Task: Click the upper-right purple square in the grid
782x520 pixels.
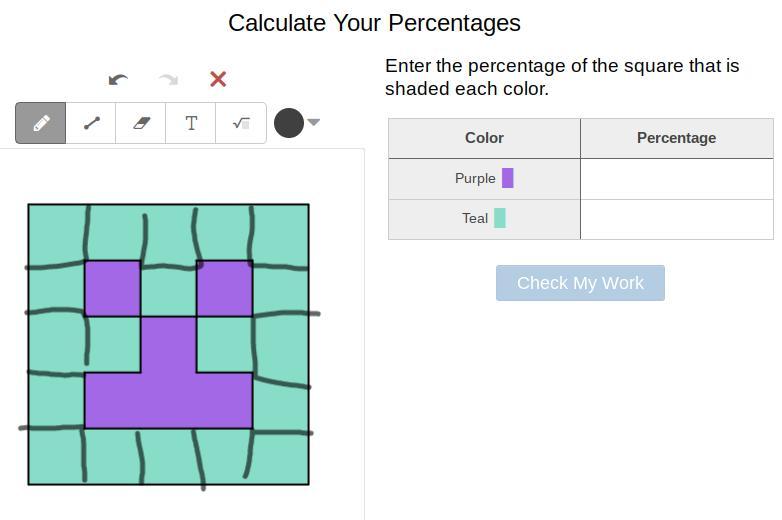Action: tap(224, 289)
